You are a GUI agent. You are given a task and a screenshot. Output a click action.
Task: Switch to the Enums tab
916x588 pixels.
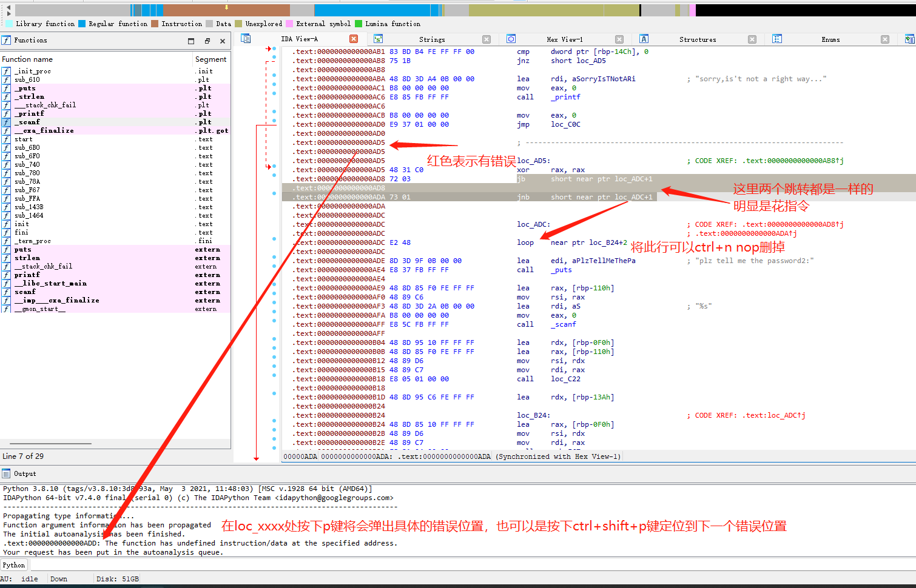click(830, 39)
